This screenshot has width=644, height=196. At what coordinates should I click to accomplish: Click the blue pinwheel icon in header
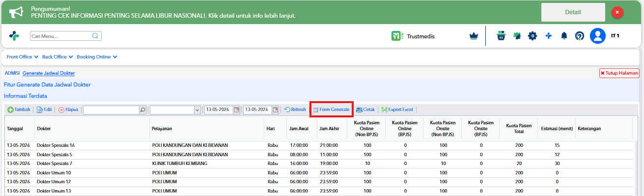click(x=549, y=36)
